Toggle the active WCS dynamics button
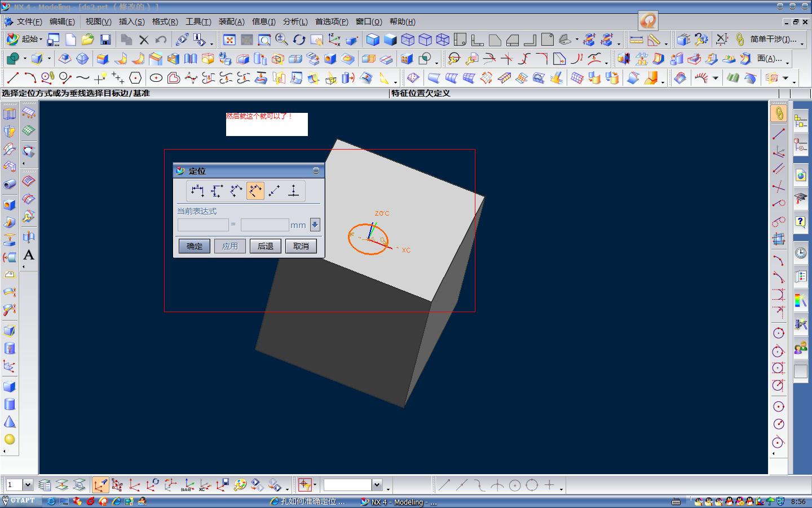 point(100,485)
